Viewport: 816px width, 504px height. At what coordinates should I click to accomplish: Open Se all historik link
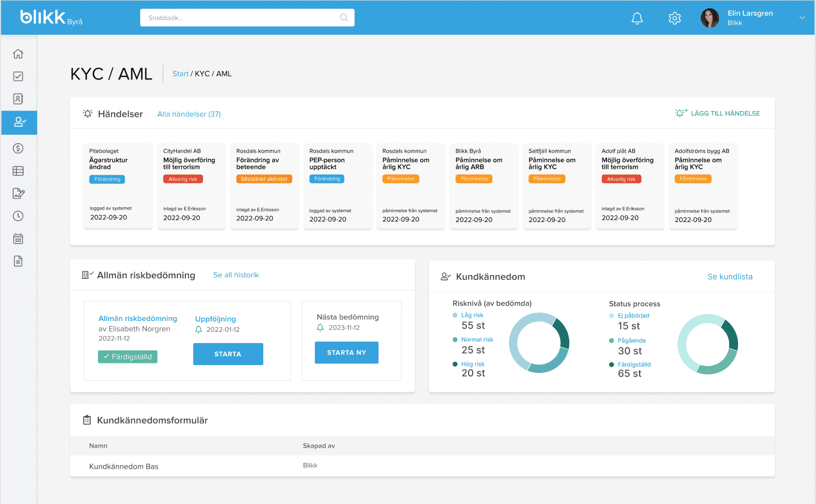(x=236, y=275)
